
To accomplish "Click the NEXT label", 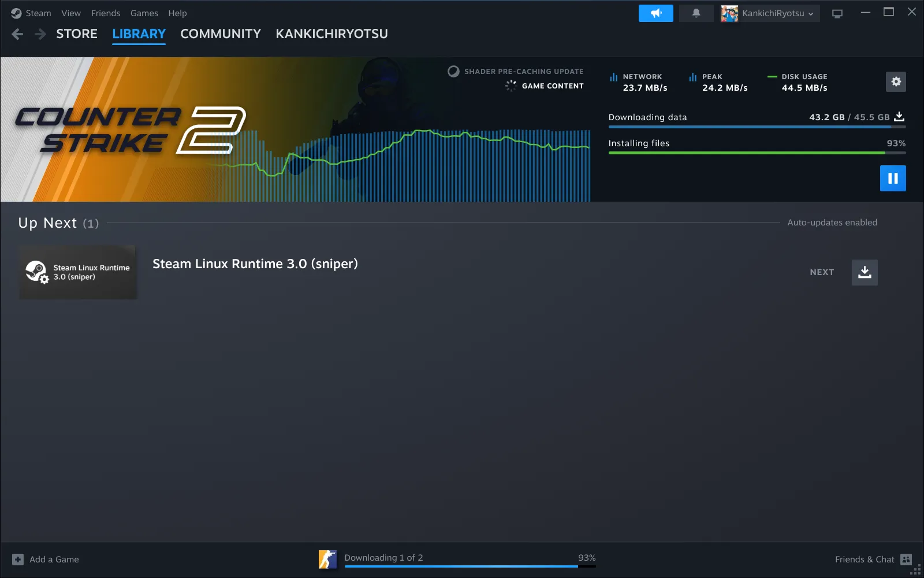I will coord(822,272).
